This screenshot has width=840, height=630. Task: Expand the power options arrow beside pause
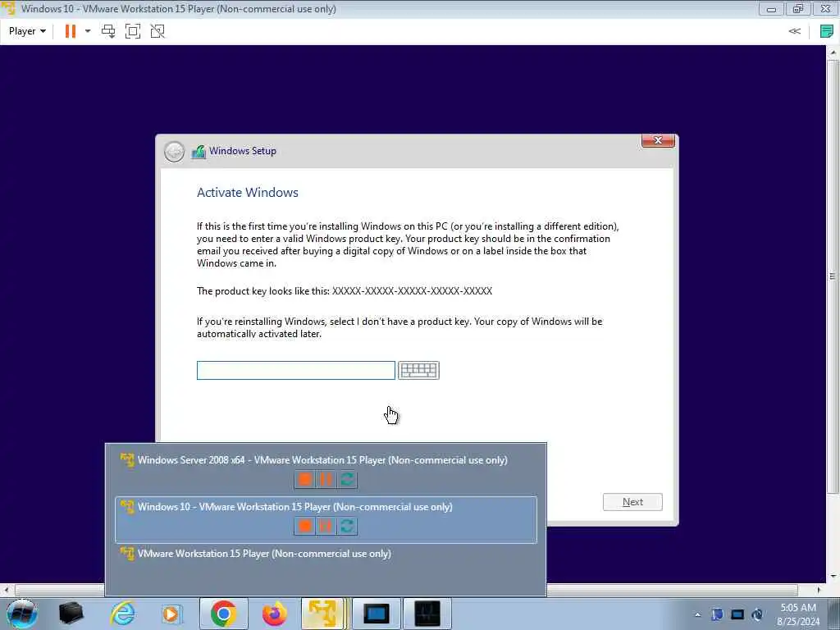[88, 31]
